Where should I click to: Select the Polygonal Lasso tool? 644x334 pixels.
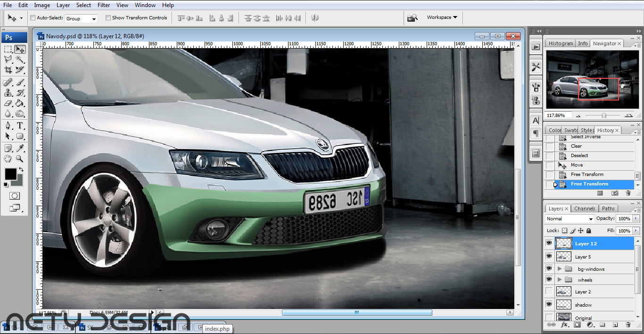point(8,59)
